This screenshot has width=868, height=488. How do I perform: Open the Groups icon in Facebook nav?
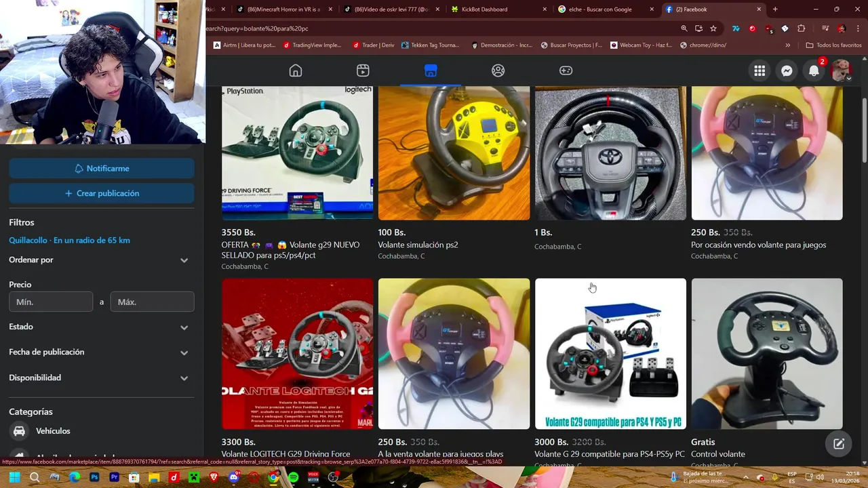tap(498, 70)
